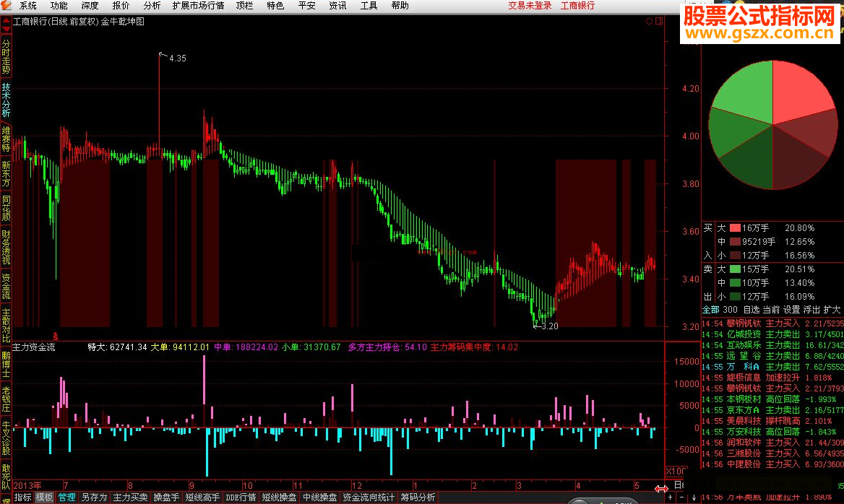Select the 当前 filter in the alert list

(x=771, y=310)
